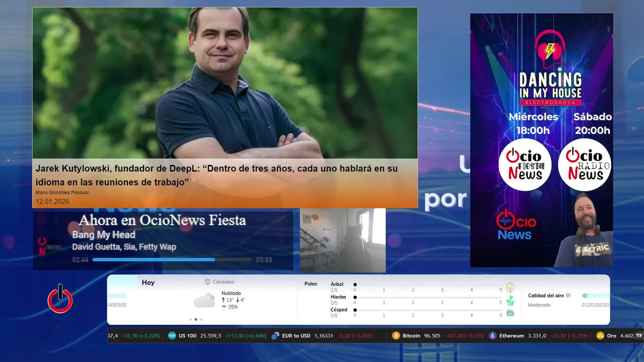Click the OcioNews logo beside the DJ
The height and width of the screenshot is (362, 644).
516,225
